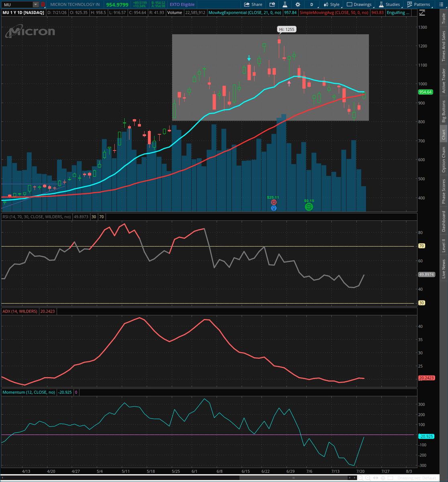
Task: Click the Hi: 1255 price bubble
Action: (287, 29)
